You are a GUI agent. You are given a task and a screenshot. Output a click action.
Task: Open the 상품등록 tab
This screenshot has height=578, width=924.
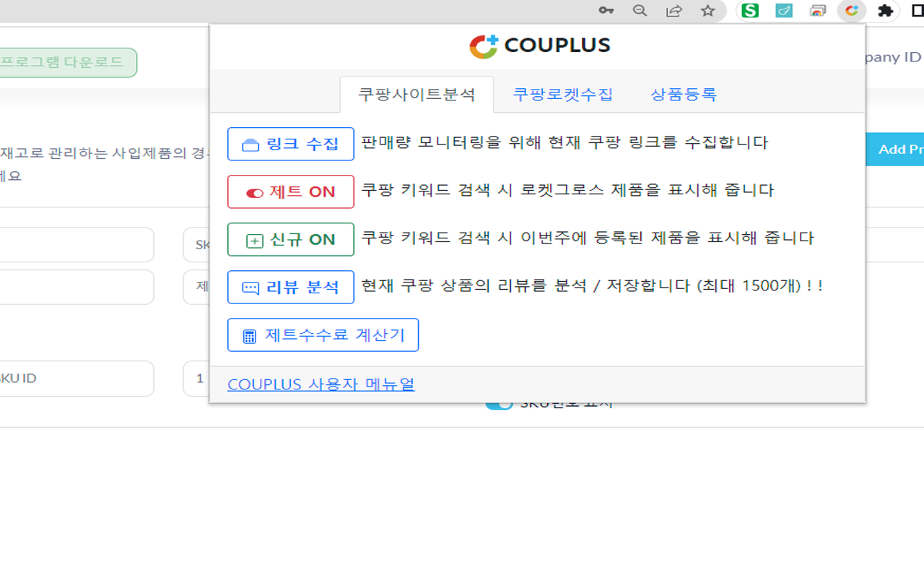click(x=682, y=93)
